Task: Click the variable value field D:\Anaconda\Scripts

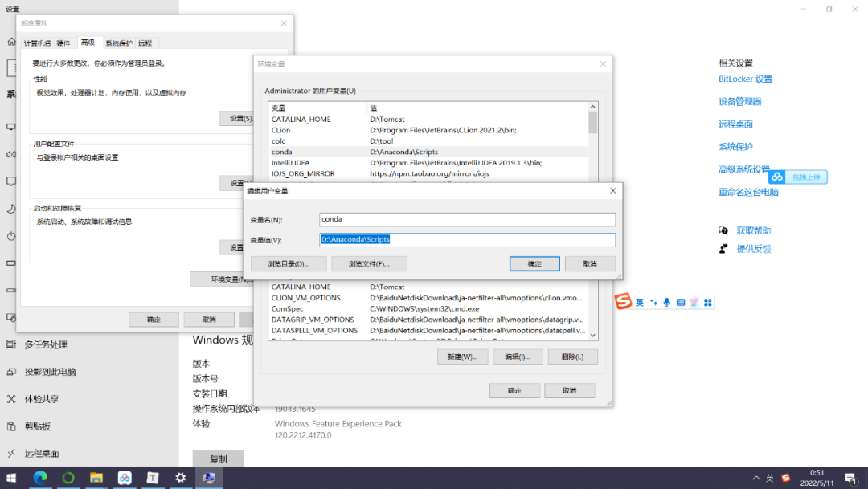Action: coord(467,239)
